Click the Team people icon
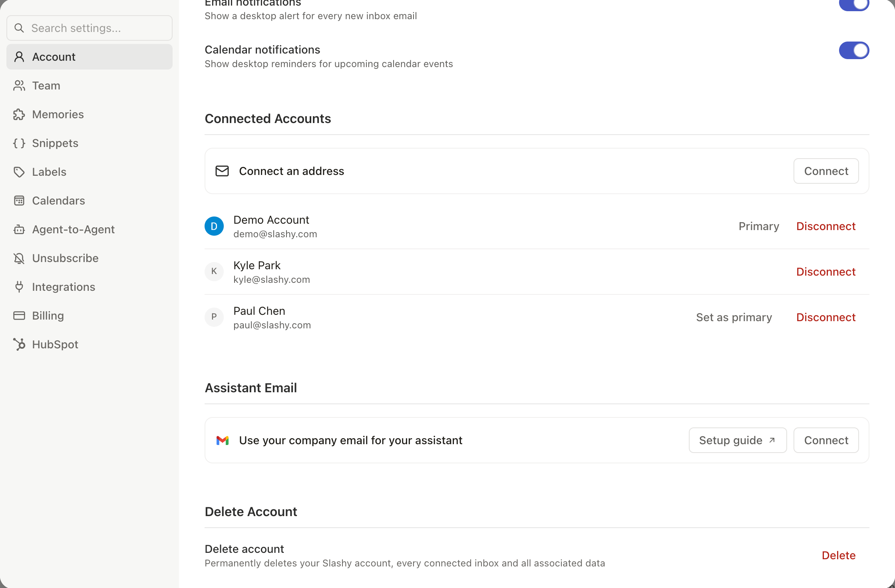This screenshot has width=895, height=588. [x=19, y=85]
